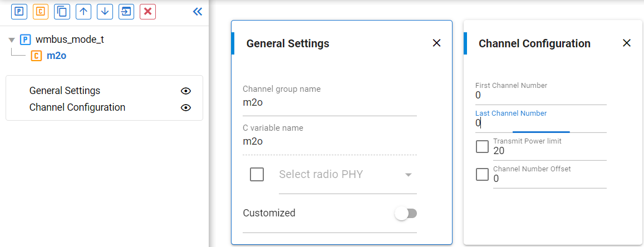Enable the Customized toggle switch
Image resolution: width=644 pixels, height=247 pixels.
[405, 213]
